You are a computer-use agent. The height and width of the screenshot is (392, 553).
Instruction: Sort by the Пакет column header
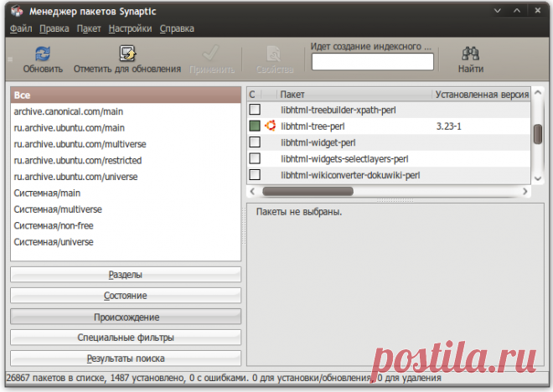354,94
